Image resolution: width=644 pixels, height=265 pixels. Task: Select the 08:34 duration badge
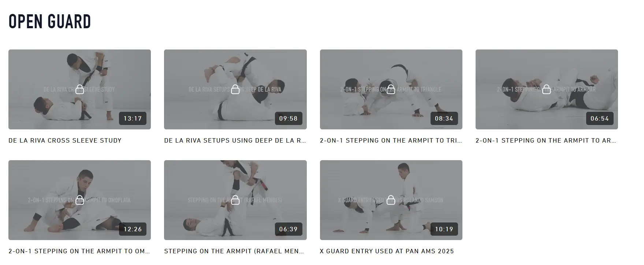[444, 118]
